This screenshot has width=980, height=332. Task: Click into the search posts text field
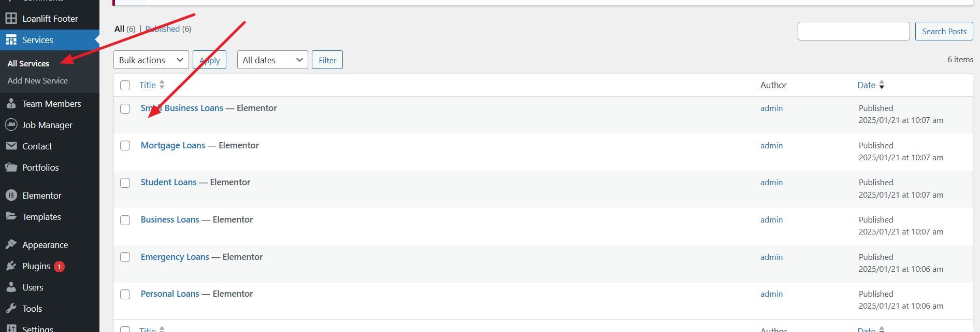click(x=854, y=31)
